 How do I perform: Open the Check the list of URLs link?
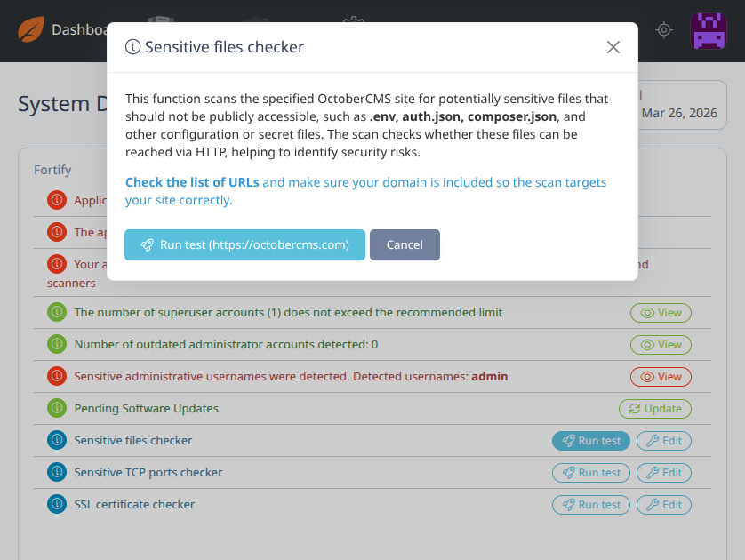tap(192, 182)
